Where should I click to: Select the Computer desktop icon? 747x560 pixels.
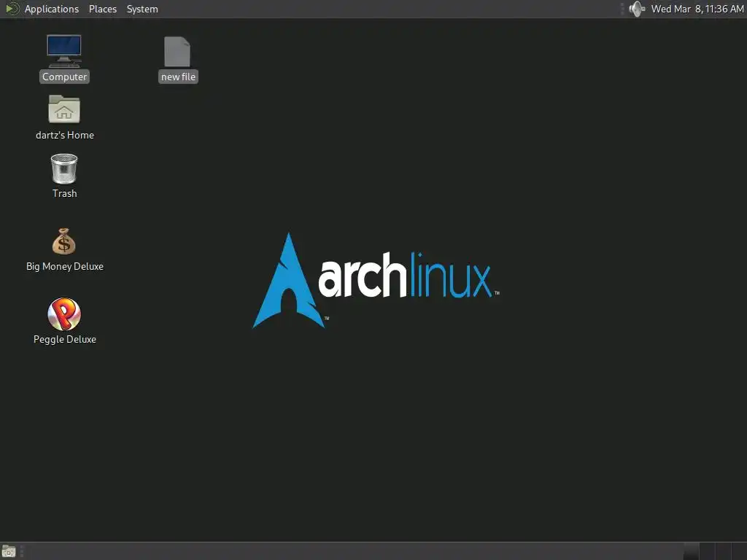click(x=64, y=58)
